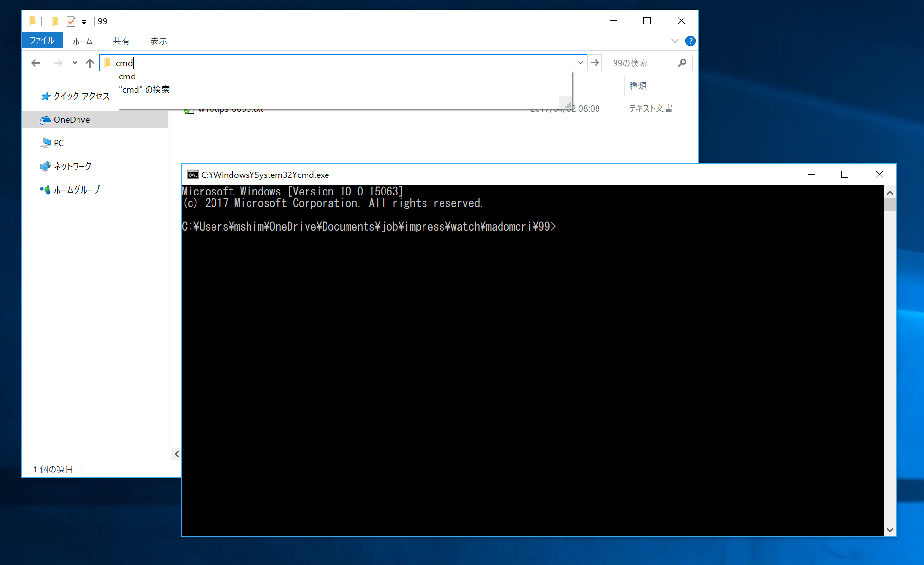Select PC in the sidebar
The height and width of the screenshot is (565, 924).
pyautogui.click(x=58, y=143)
